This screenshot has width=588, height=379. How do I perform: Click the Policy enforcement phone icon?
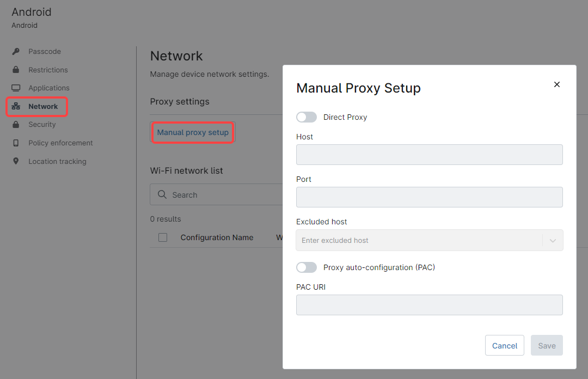[16, 143]
